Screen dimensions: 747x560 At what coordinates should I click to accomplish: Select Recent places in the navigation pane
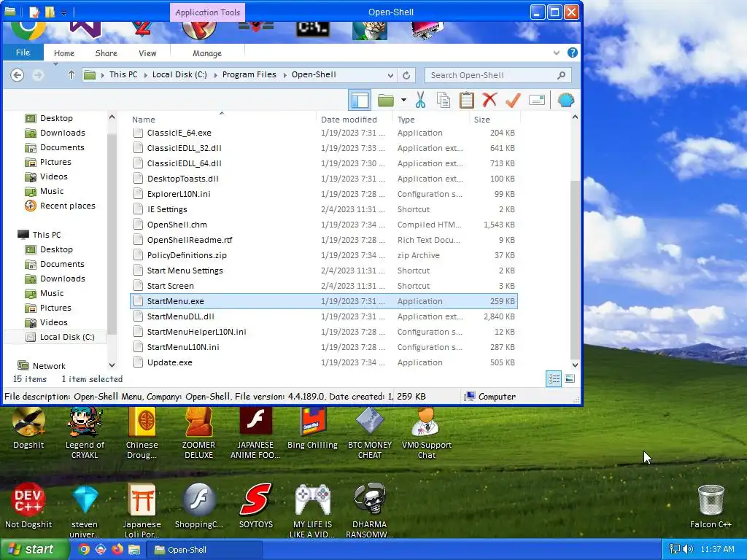tap(60, 206)
